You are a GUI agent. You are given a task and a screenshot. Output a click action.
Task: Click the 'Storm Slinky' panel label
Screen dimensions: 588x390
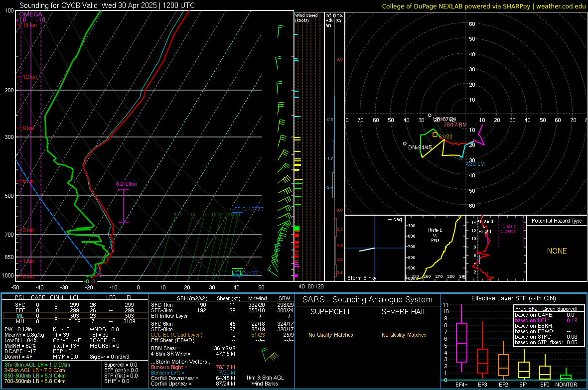pyautogui.click(x=361, y=278)
